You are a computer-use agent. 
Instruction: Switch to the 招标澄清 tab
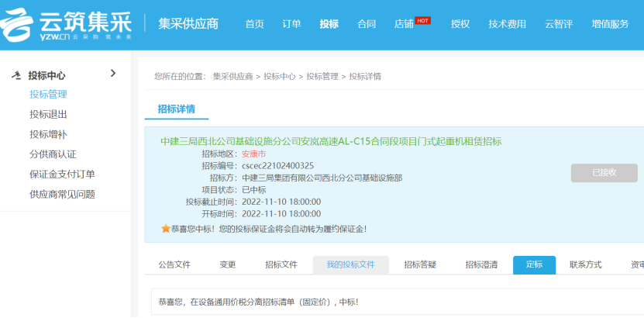[481, 265]
